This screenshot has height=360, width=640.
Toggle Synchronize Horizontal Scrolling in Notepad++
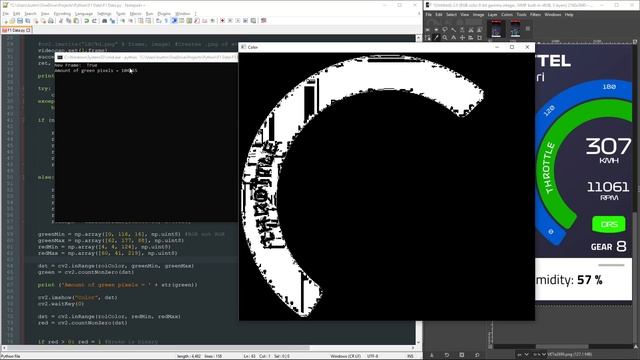148,21
